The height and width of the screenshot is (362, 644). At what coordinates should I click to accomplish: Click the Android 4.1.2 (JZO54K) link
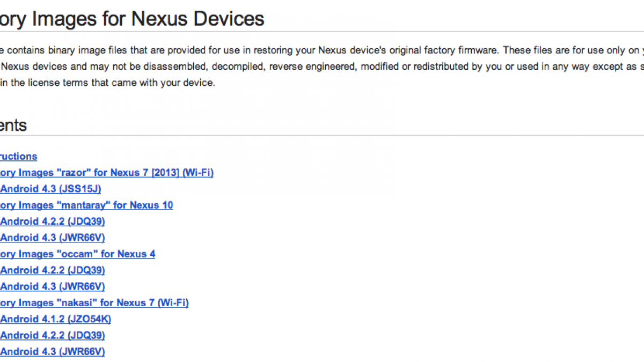coord(56,319)
